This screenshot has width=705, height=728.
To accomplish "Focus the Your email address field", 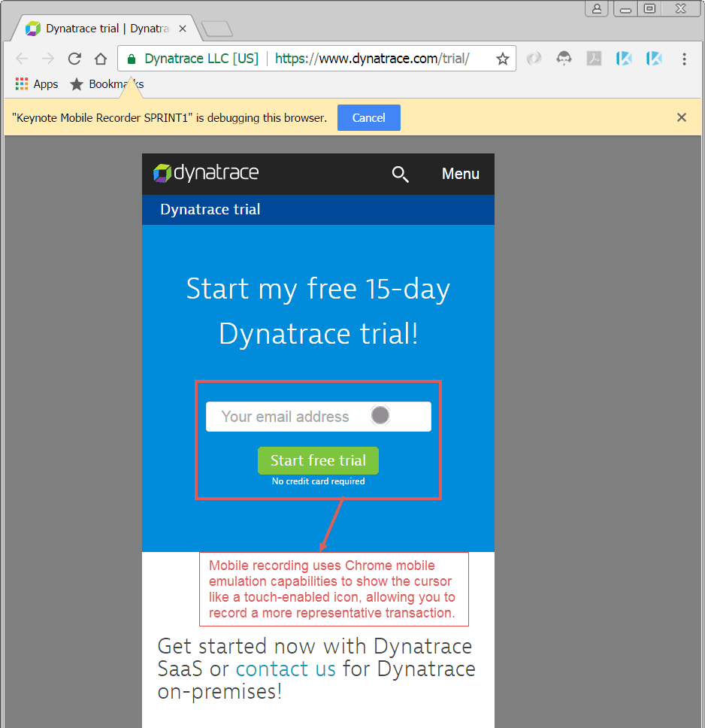I will (319, 417).
